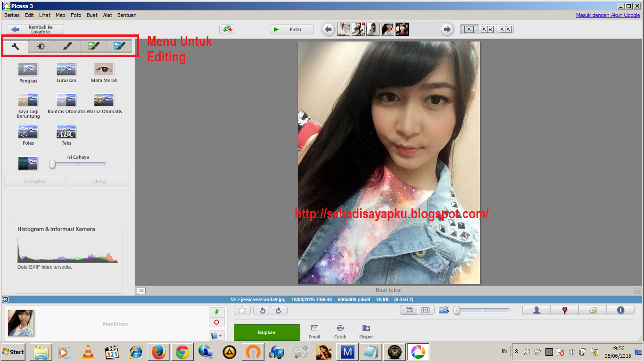This screenshot has height=362, width=644.
Task: Go to next photo arrow
Action: pos(446,29)
